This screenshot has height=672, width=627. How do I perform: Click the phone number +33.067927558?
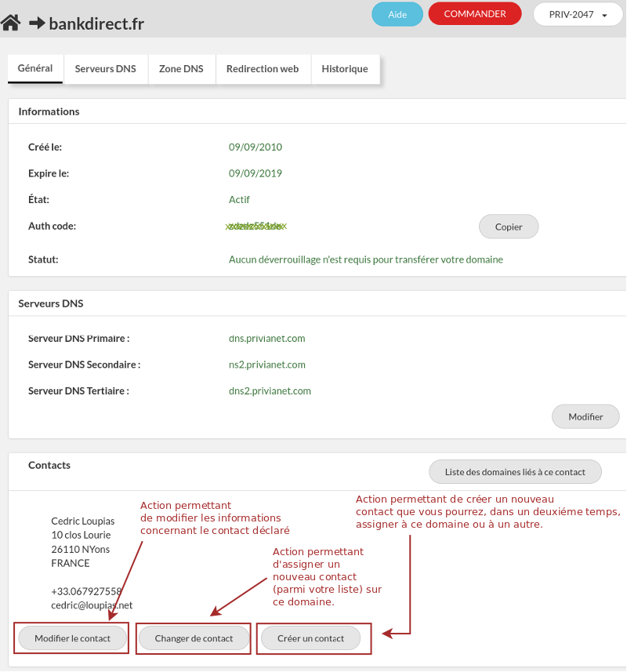pyautogui.click(x=86, y=591)
